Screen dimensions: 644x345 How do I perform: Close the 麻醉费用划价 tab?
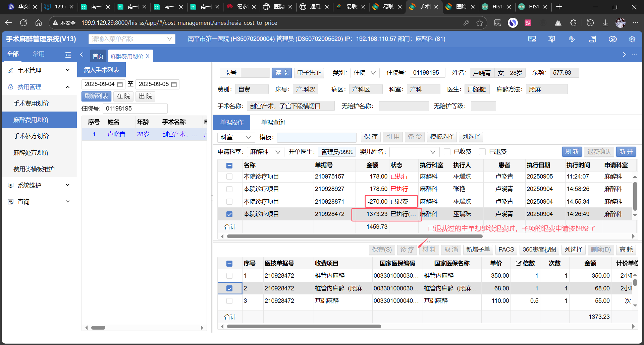click(x=148, y=56)
